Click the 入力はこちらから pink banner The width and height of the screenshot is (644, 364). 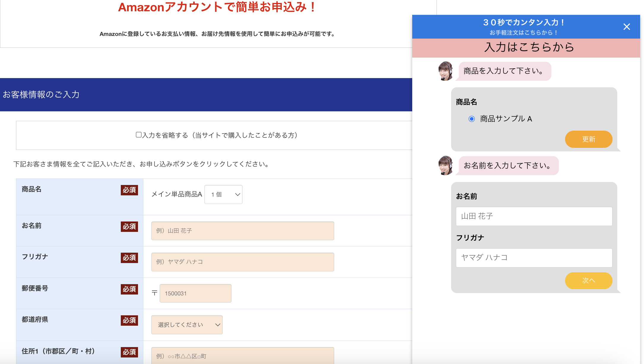[x=526, y=48]
